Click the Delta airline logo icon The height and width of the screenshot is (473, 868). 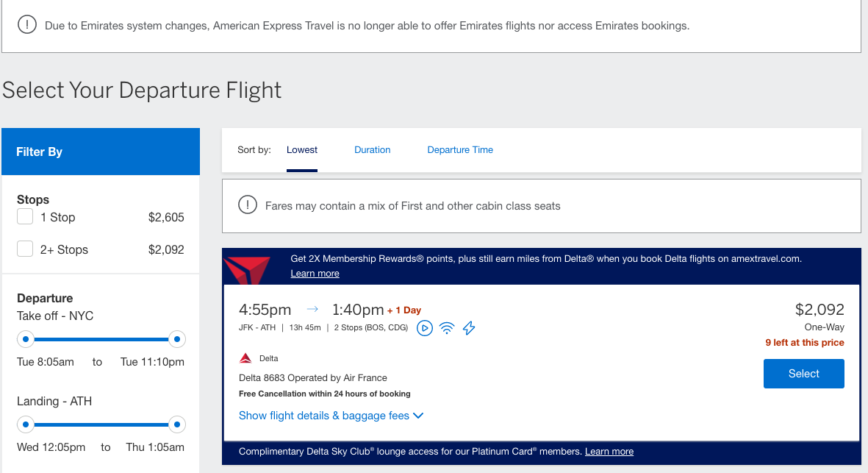246,358
